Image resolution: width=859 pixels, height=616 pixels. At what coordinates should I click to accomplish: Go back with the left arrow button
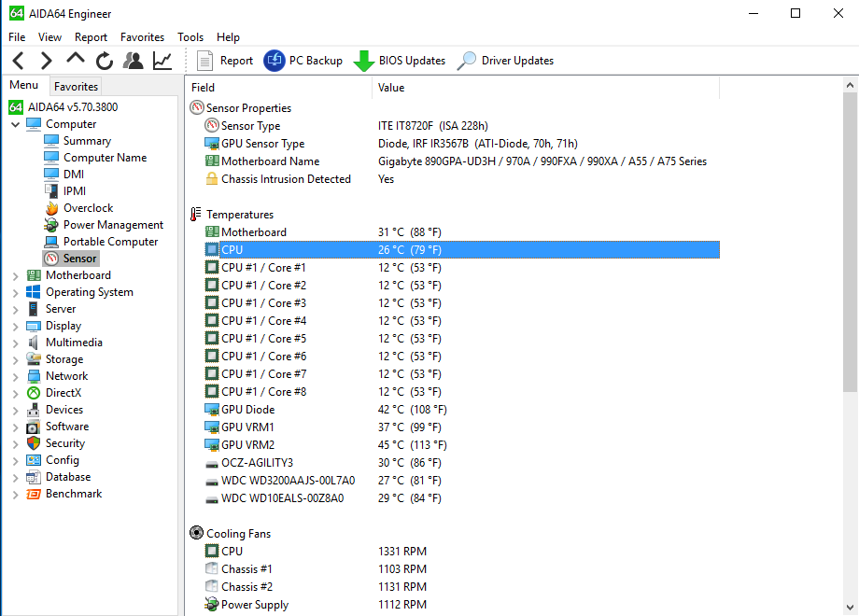pos(19,61)
